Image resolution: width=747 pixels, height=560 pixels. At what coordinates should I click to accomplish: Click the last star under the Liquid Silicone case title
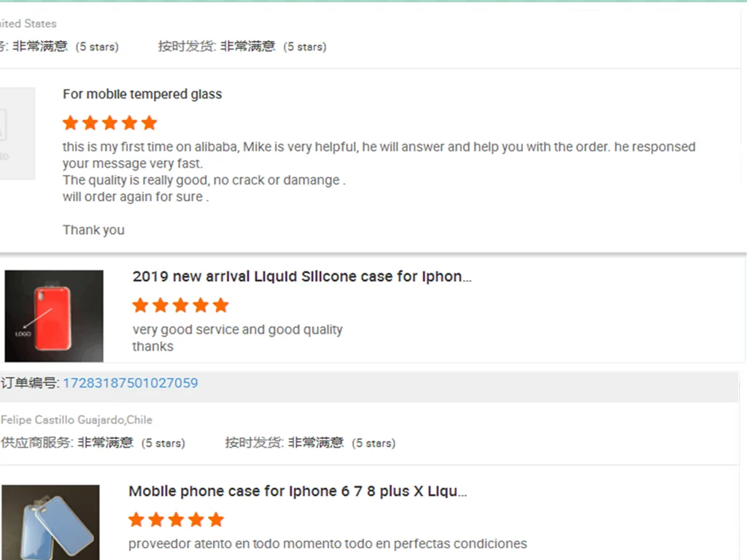pos(220,305)
